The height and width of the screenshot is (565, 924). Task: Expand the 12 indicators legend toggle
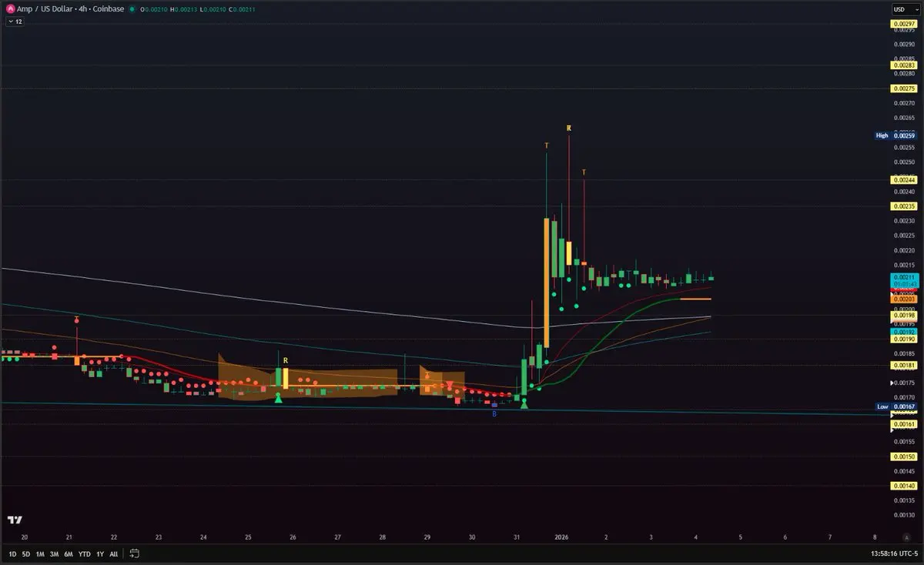point(15,22)
